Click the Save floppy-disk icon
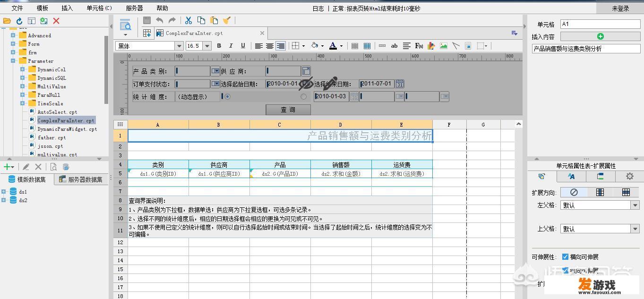Viewport: 644px width, 299px height. (x=147, y=20)
